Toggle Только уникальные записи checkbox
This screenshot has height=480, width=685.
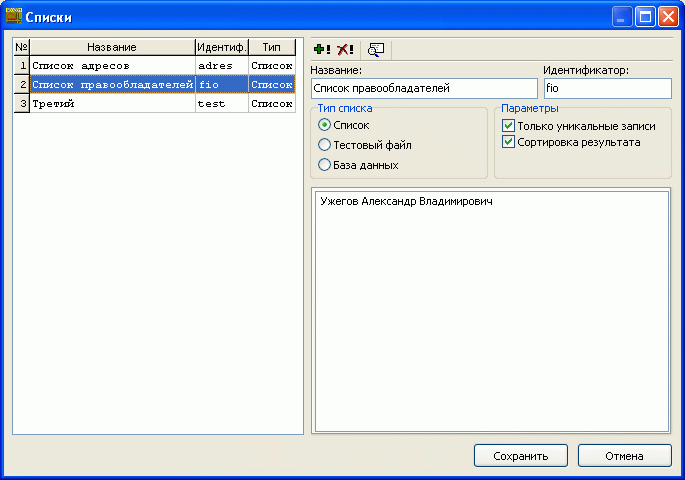pyautogui.click(x=509, y=126)
